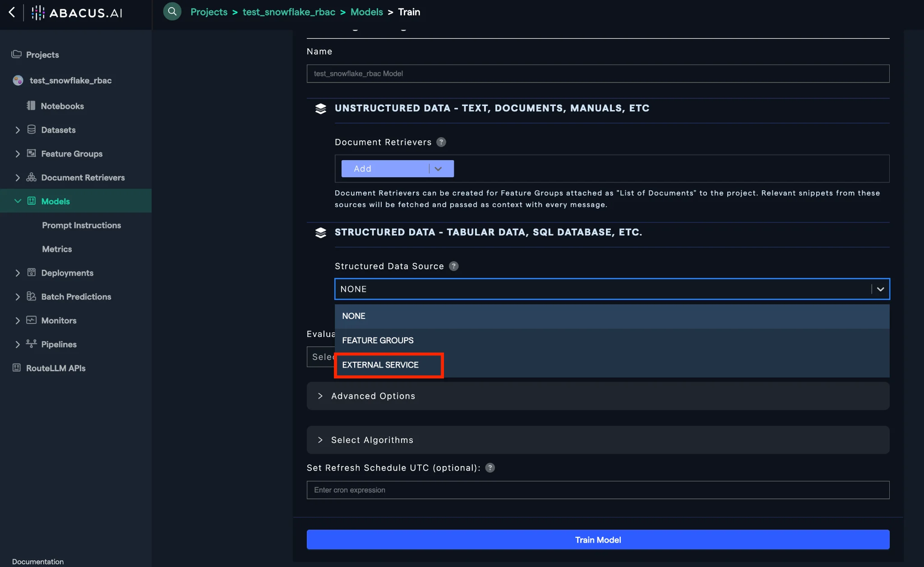This screenshot has width=924, height=567.
Task: Click the help icon near Refresh Schedule
Action: coord(490,468)
